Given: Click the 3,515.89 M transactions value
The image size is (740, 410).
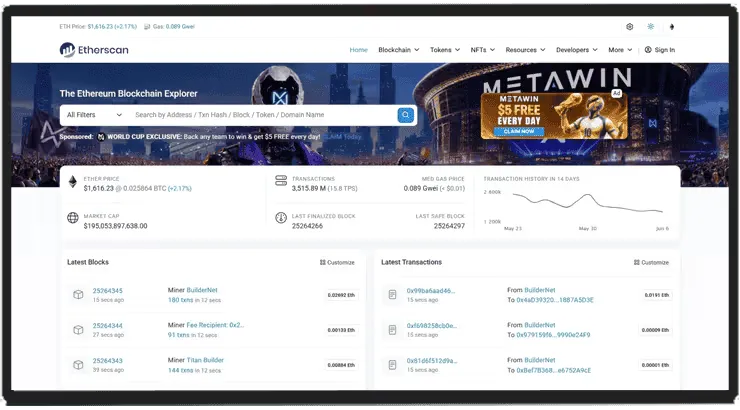Looking at the screenshot, I should pos(309,188).
